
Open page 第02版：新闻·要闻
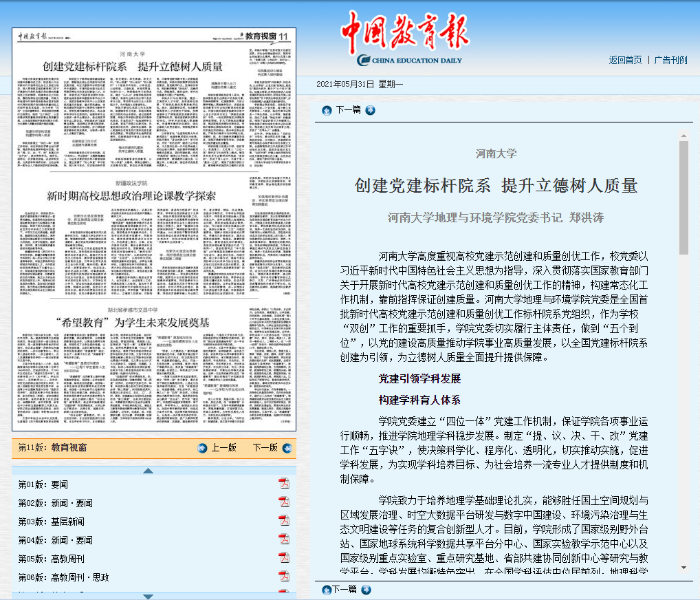tap(56, 503)
